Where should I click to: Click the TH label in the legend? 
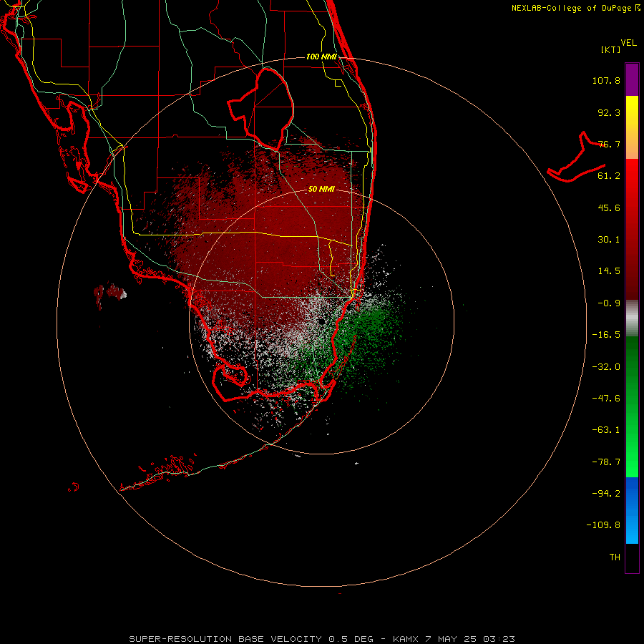click(x=615, y=557)
